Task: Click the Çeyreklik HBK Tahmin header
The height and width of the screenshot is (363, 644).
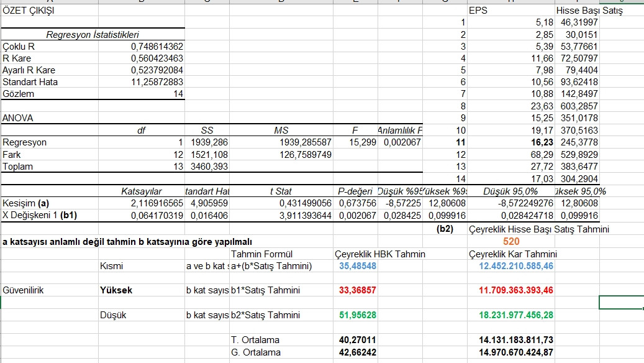Action: [380, 254]
